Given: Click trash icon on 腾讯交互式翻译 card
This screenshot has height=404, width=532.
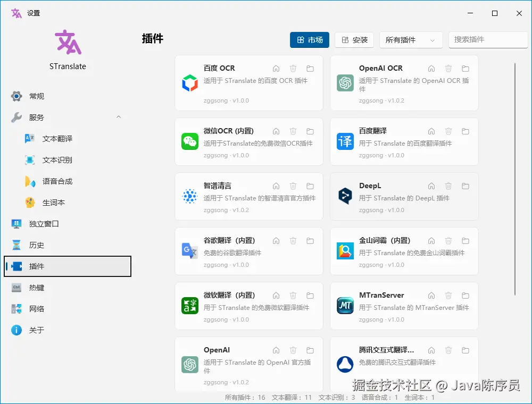Looking at the screenshot, I should pyautogui.click(x=448, y=350).
